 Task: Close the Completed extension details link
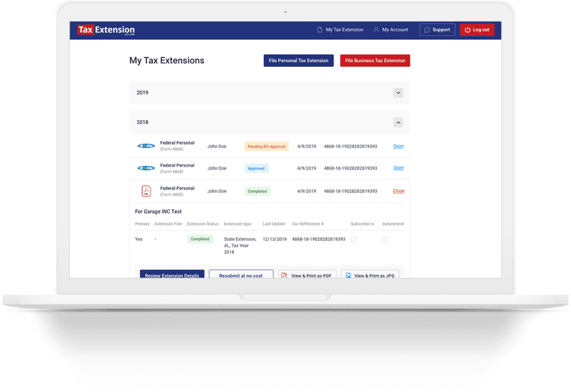[399, 191]
